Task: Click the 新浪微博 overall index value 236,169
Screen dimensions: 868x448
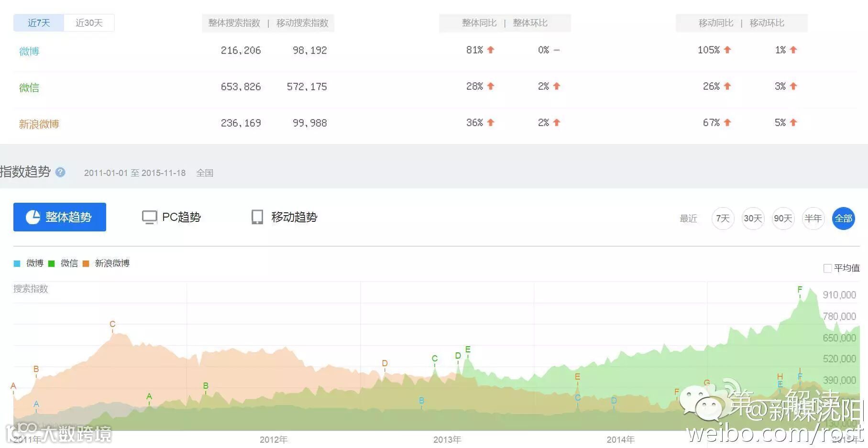Action: pyautogui.click(x=241, y=123)
